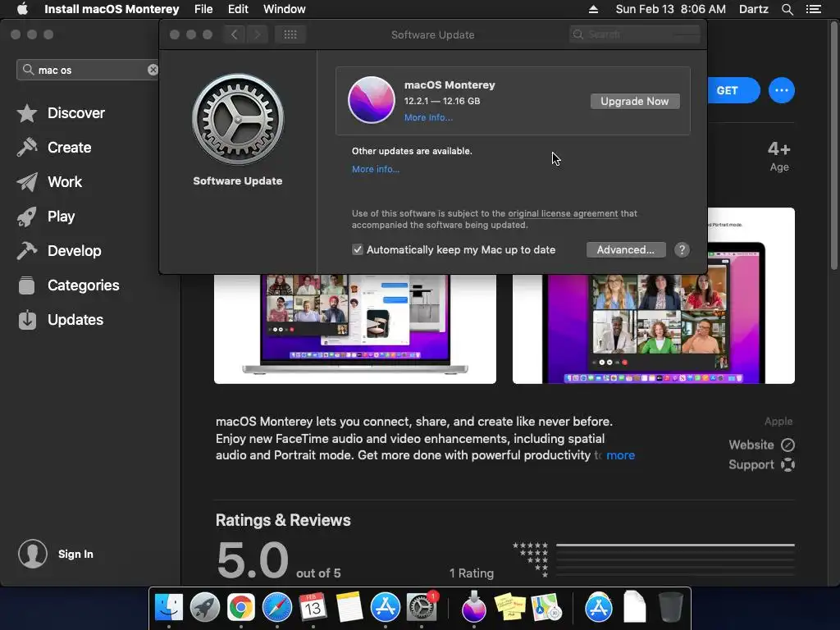Click the macOS Monterey update icon
The image size is (840, 630).
[x=372, y=100]
